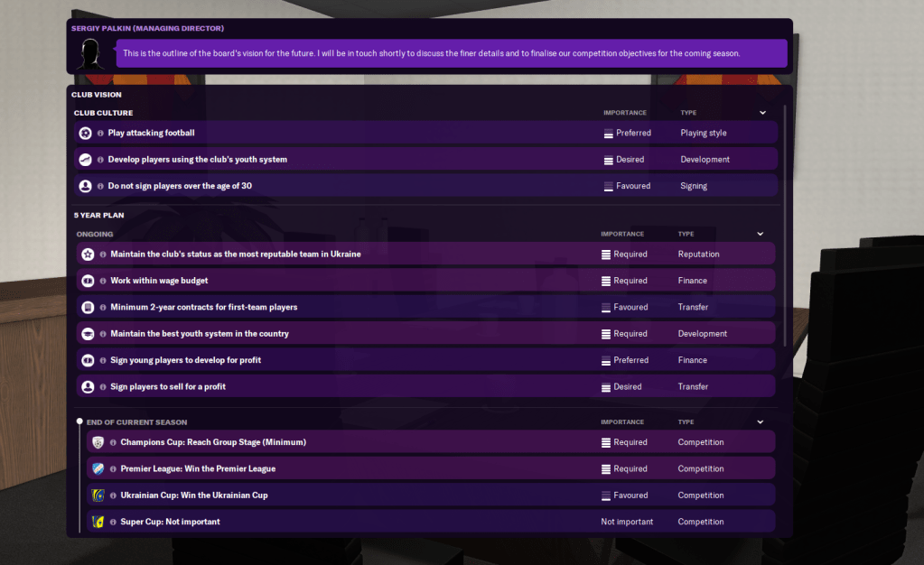Click the Champions Cup competition logo

98,442
